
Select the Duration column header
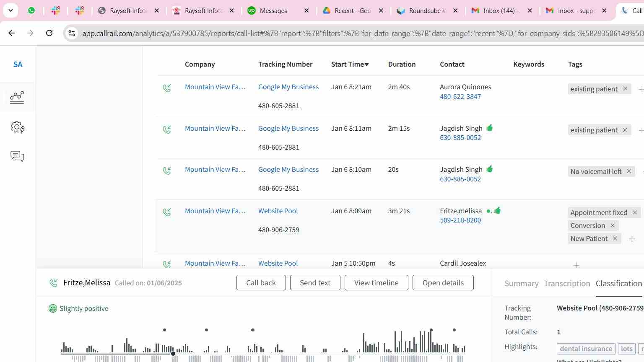(402, 64)
